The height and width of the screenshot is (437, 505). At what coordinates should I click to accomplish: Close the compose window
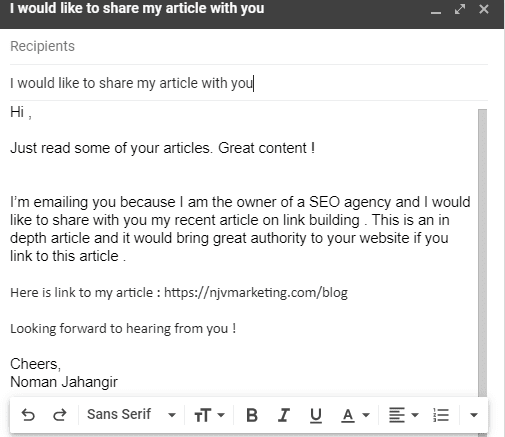click(484, 9)
